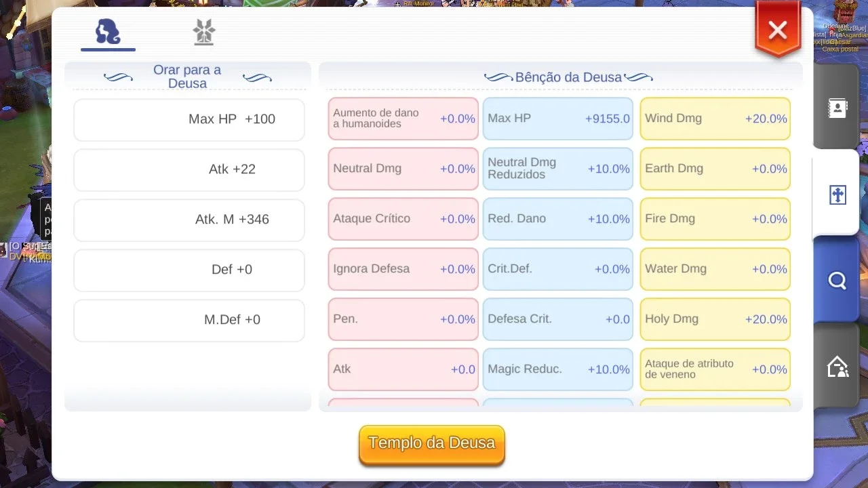Tap the Templo da Deusa button
Viewport: 868px width, 488px height.
pyautogui.click(x=432, y=444)
